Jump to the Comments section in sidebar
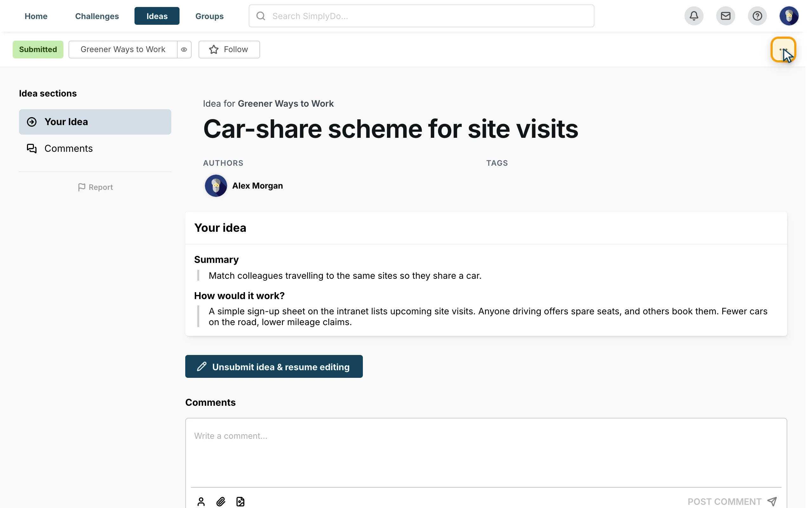The image size is (812, 508). [x=95, y=148]
